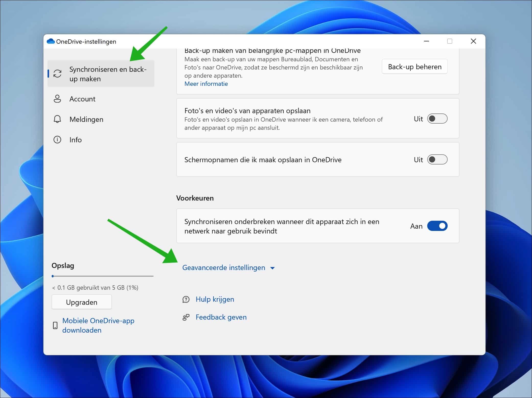Screen dimensions: 532x398
Task: Disable Synchroniseren onderbreken bij netwerk naar gebruik
Action: pos(437,226)
